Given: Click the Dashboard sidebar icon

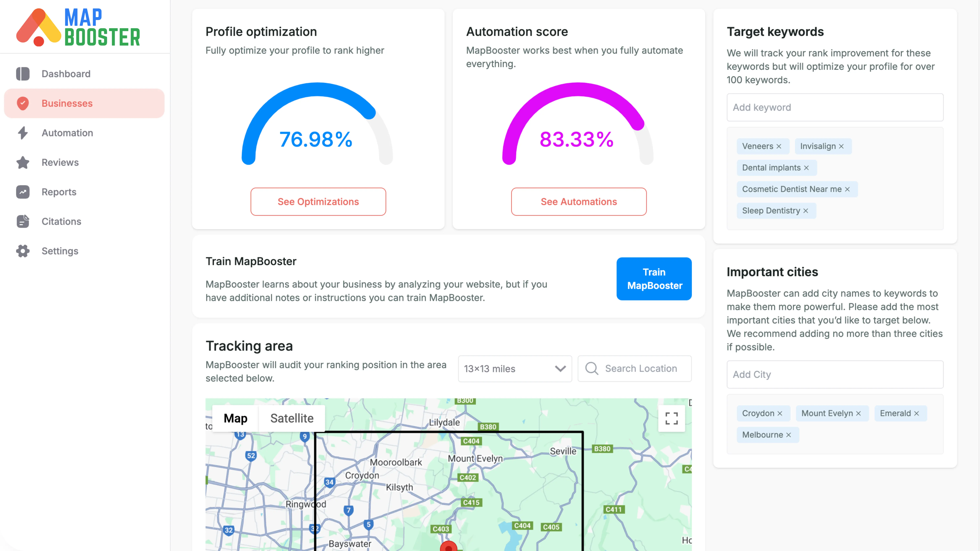Looking at the screenshot, I should 23,74.
